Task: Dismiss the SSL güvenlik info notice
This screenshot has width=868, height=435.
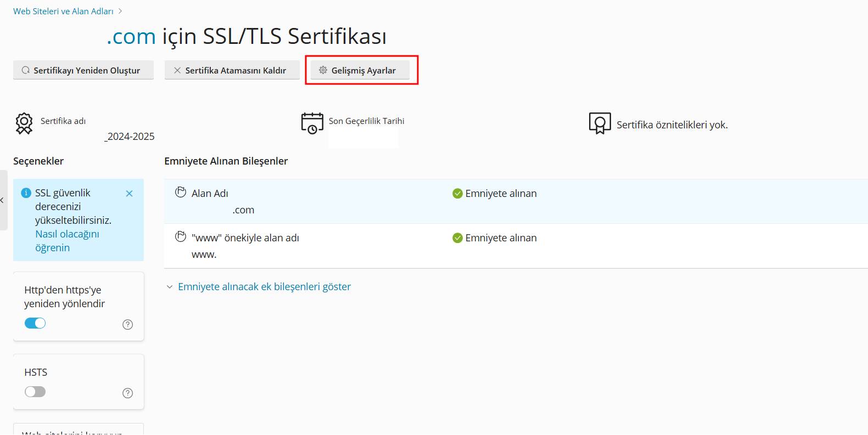Action: 129,194
